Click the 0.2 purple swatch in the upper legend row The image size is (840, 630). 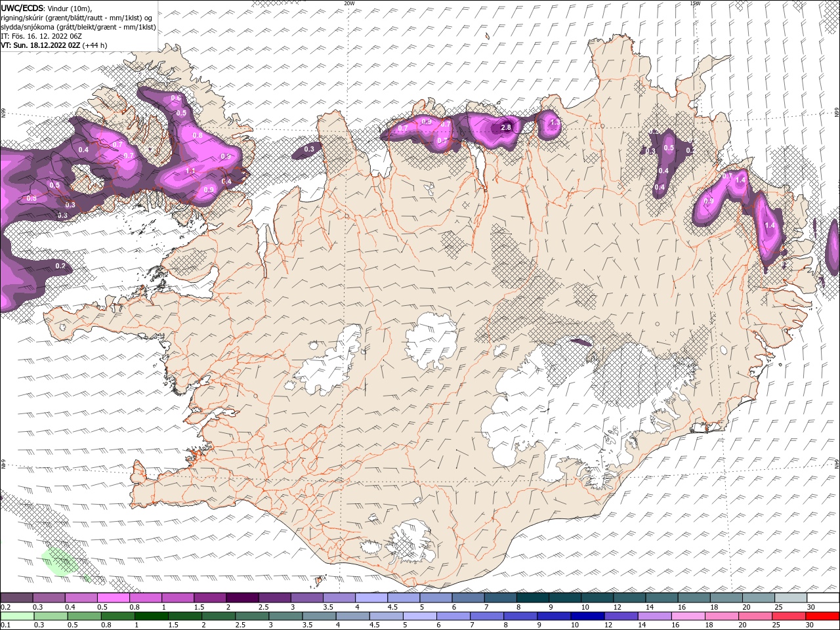click(16, 598)
